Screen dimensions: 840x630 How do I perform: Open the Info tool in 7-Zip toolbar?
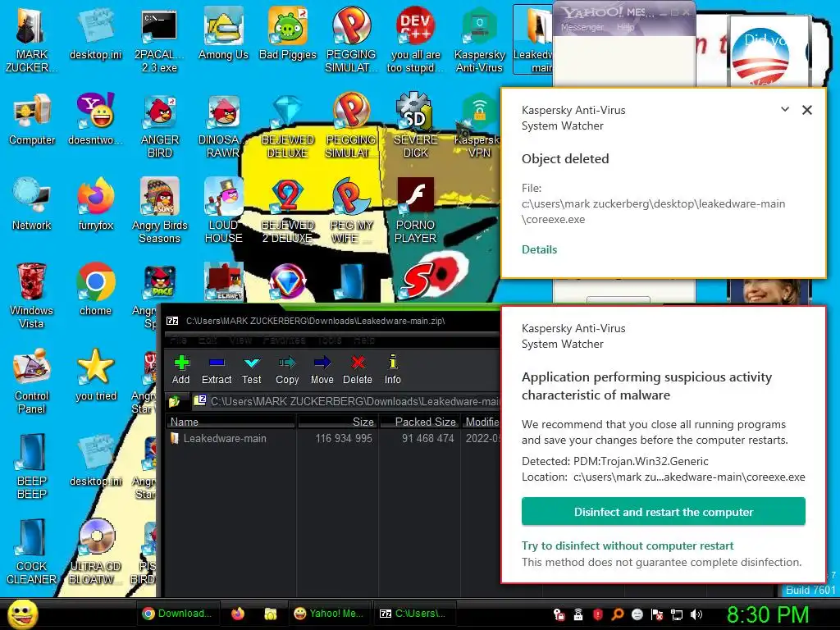coord(393,370)
